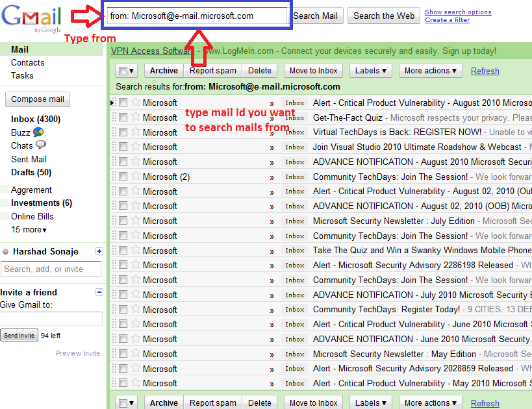The height and width of the screenshot is (409, 532).
Task: Click the chat Search, add, or invite field
Action: [51, 269]
